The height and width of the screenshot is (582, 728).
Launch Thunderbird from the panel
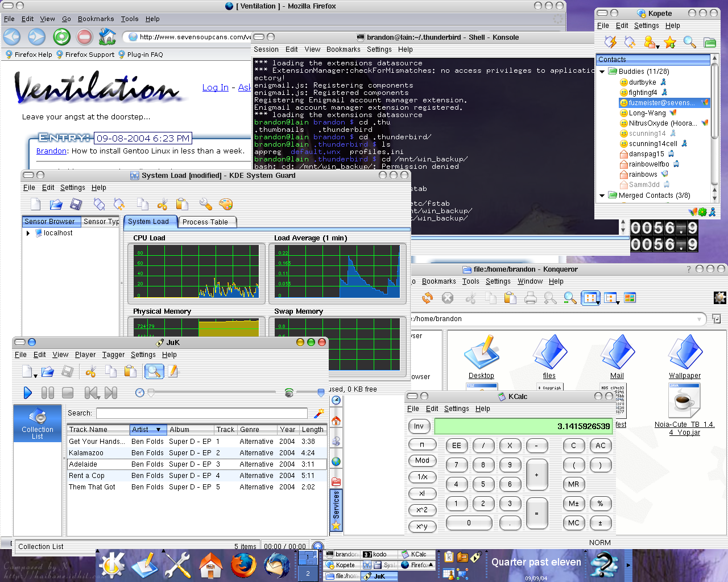(277, 566)
